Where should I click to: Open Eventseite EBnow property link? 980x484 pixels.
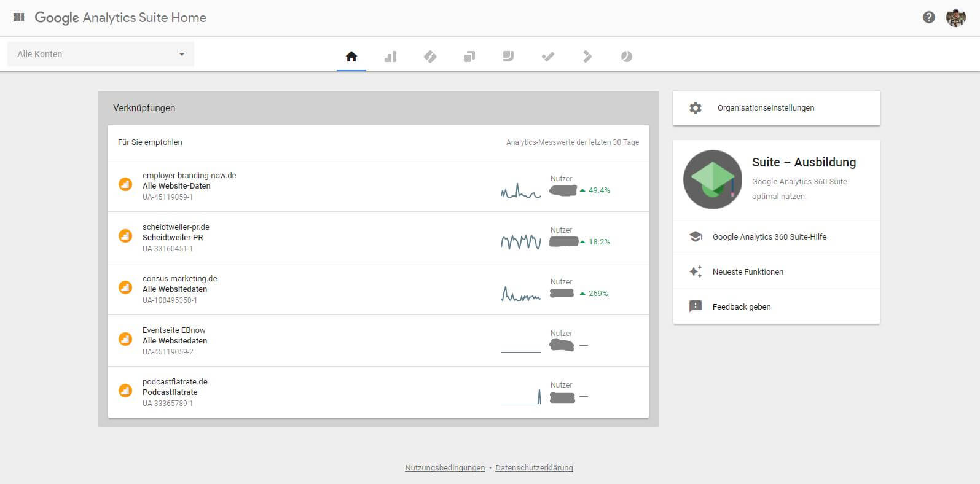174,330
